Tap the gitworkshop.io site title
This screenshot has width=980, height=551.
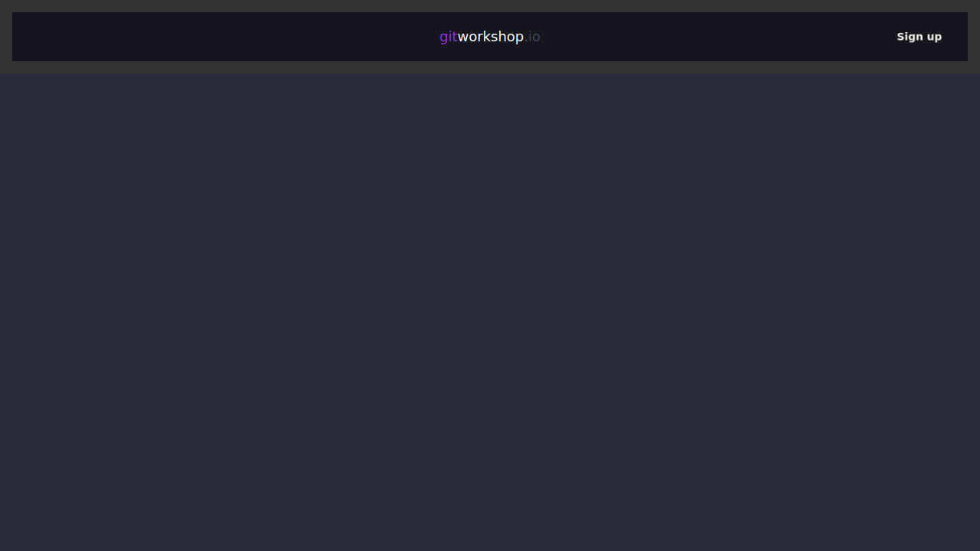(490, 37)
